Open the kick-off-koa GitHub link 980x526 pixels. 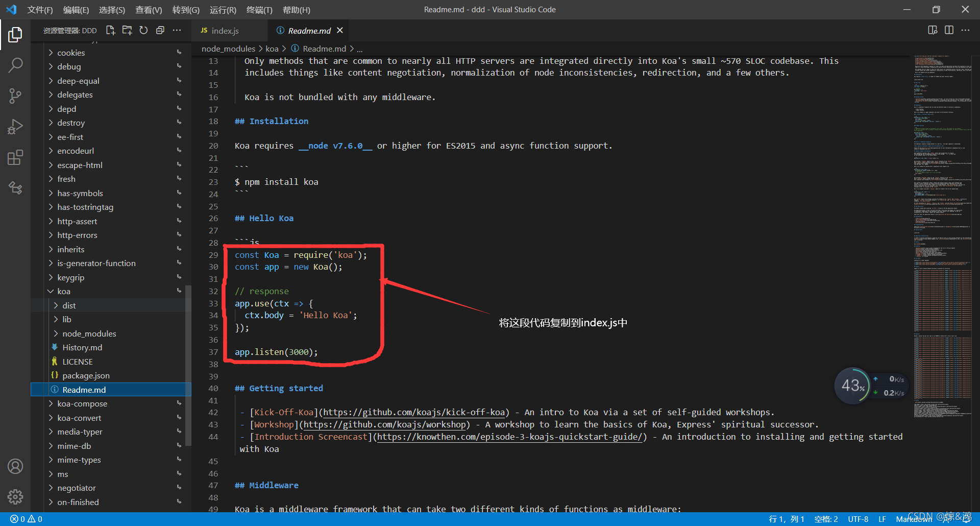click(414, 412)
